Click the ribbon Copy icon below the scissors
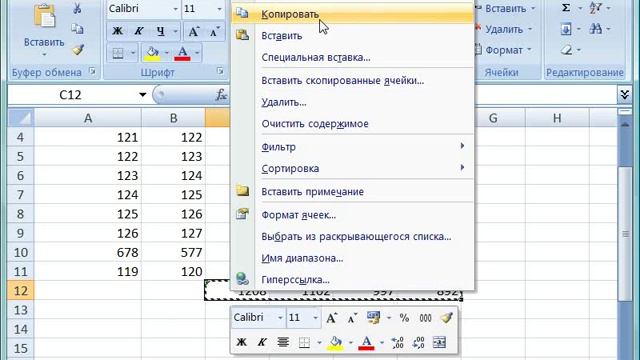This screenshot has width=640, height=360. 77,29
